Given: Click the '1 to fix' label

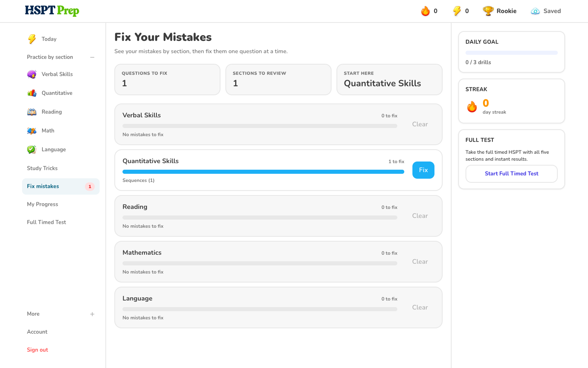Looking at the screenshot, I should 396,162.
